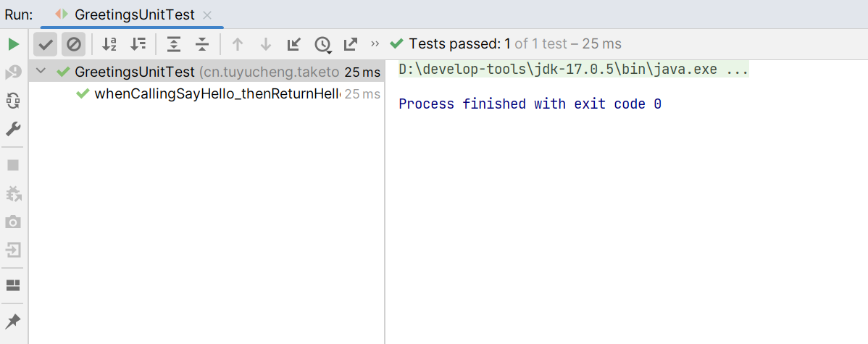
Task: Close the GreetingsUnitTest tab
Action: 208,15
